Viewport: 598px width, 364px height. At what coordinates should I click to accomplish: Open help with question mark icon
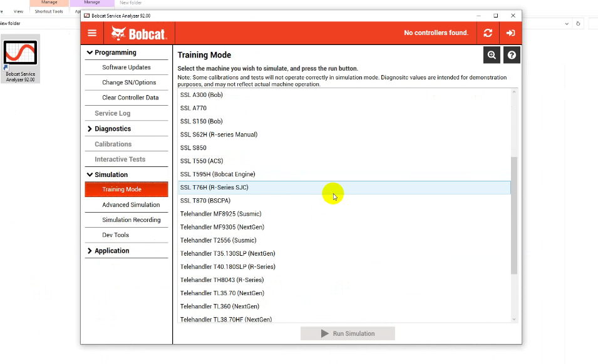pyautogui.click(x=512, y=55)
